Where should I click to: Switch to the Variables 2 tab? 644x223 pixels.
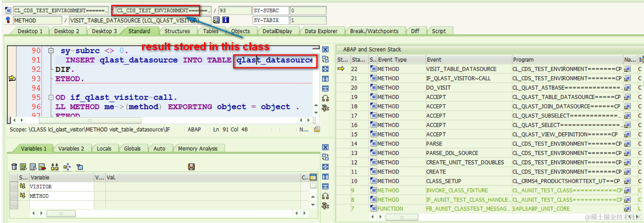click(x=71, y=148)
